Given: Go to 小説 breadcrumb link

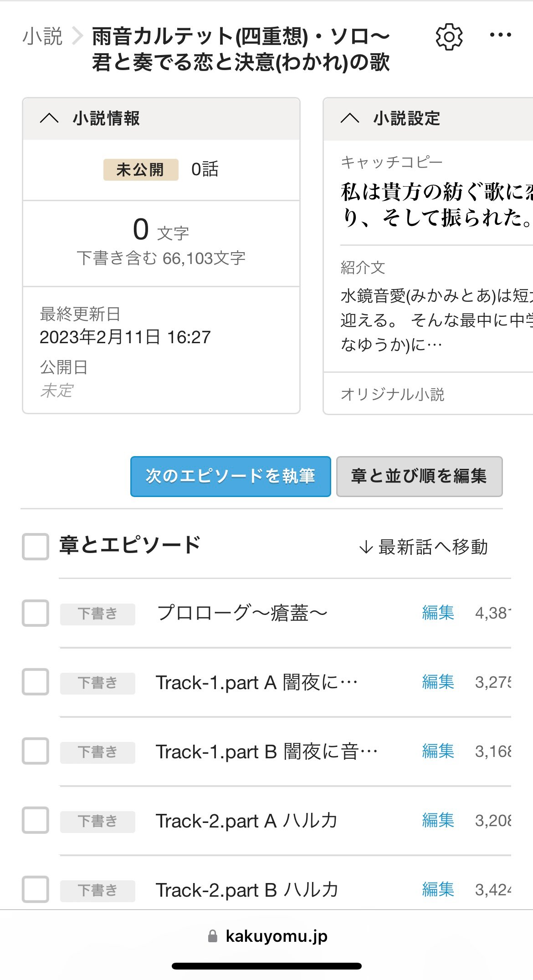Looking at the screenshot, I should coord(42,36).
